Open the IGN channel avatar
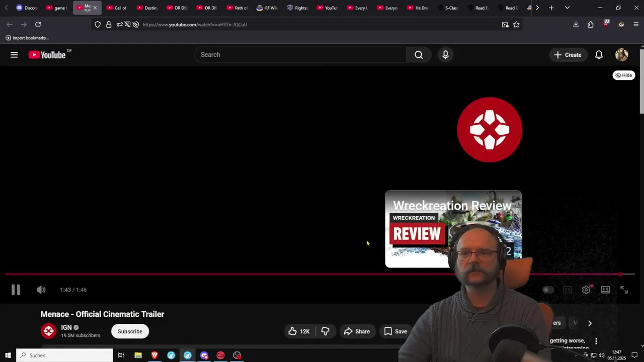The height and width of the screenshot is (362, 644). [x=49, y=331]
